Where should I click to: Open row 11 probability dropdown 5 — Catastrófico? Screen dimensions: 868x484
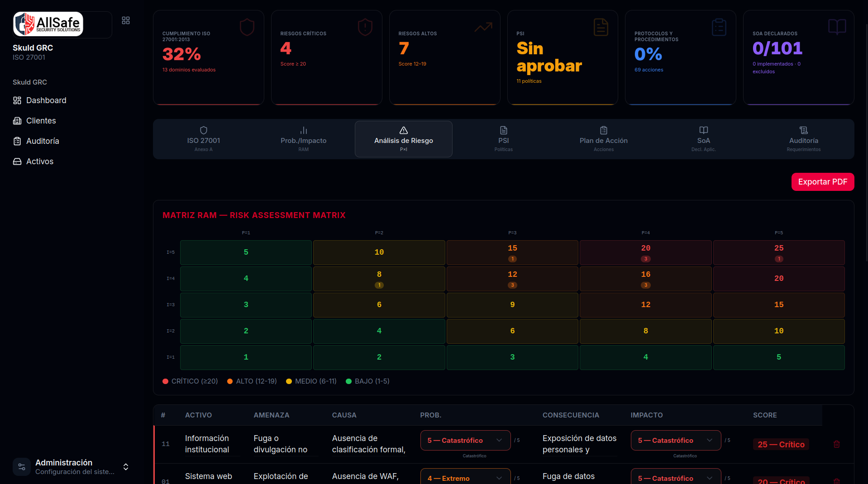[x=465, y=441]
